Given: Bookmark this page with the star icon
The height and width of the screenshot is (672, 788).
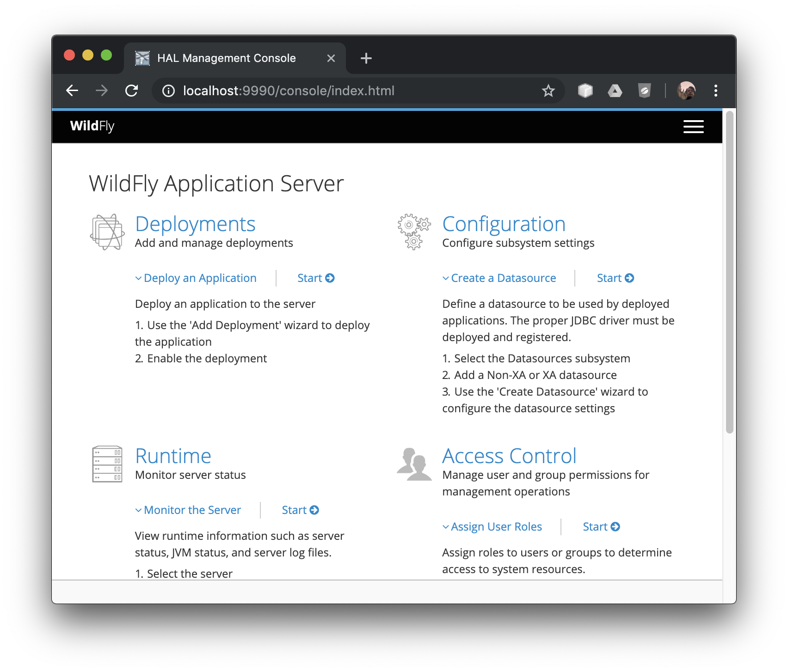Looking at the screenshot, I should point(548,91).
